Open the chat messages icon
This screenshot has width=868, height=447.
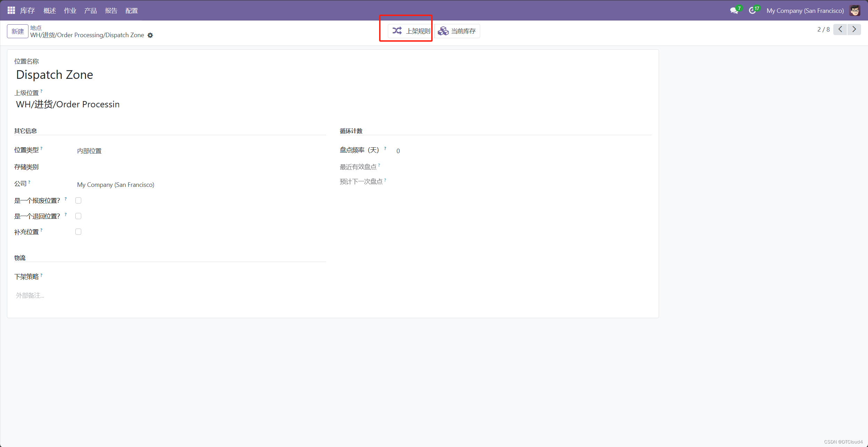pos(734,11)
